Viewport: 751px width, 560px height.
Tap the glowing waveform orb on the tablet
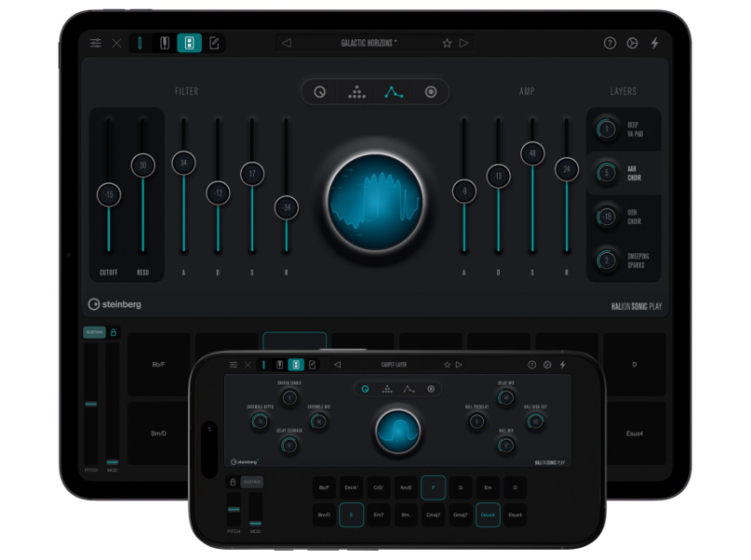click(x=375, y=202)
